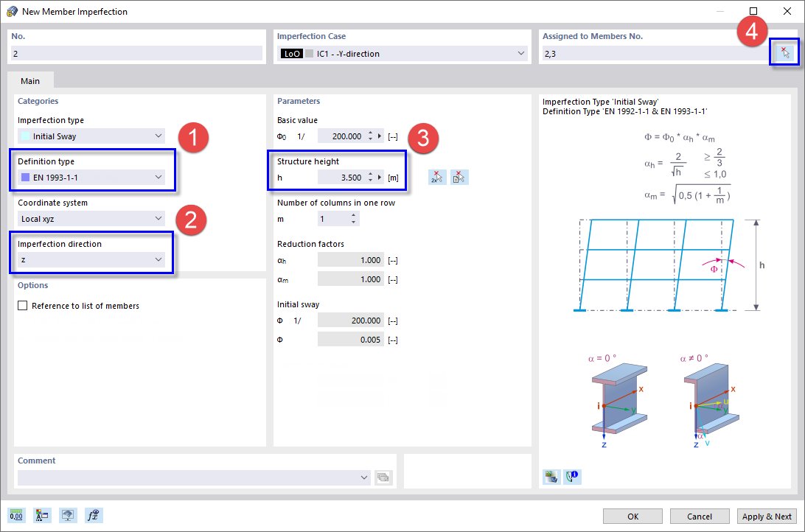Click the initial sway 0.005 value
Screen dimensions: 805x532
[351, 340]
